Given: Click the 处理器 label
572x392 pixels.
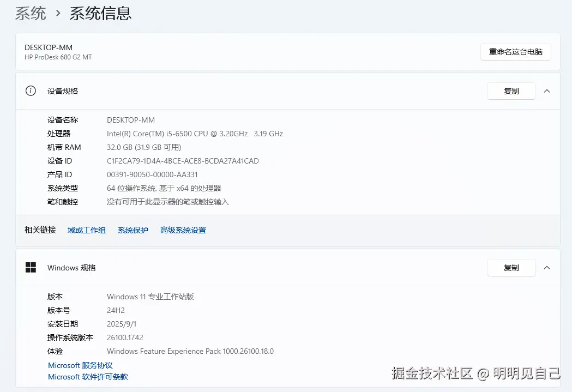Looking at the screenshot, I should [59, 134].
